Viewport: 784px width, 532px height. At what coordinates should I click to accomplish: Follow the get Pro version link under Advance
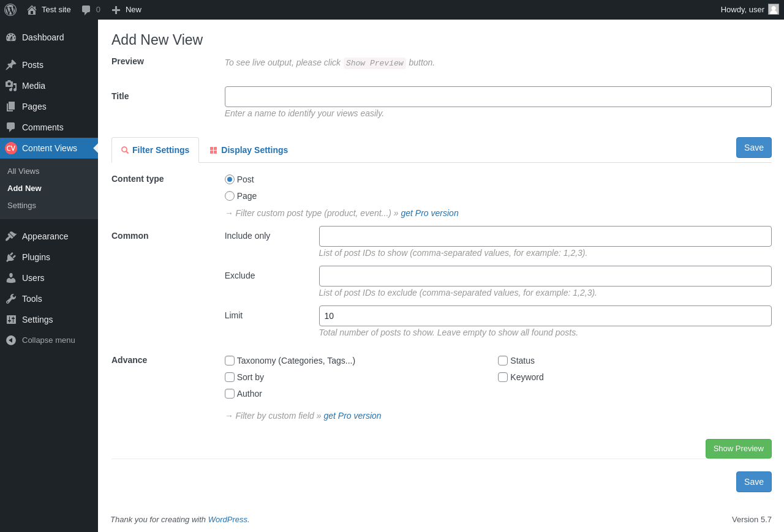pyautogui.click(x=352, y=416)
